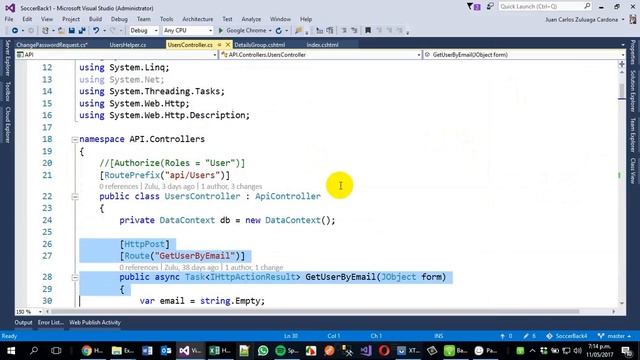Open the Analyze menu
Screen dimensions: 640x360
[x=251, y=19]
